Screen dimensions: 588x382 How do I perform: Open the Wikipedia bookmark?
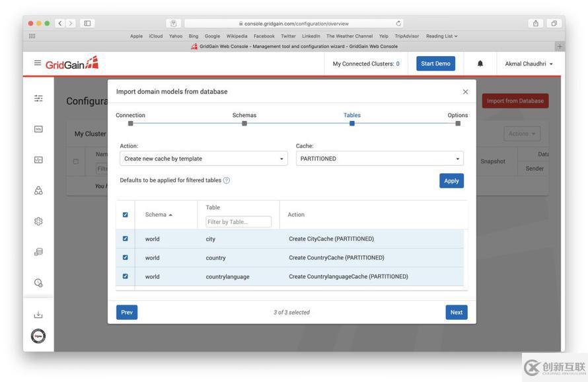coord(237,36)
